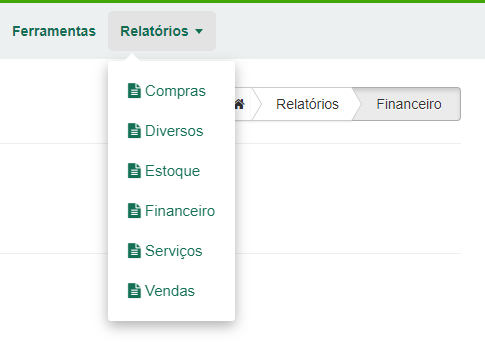Go home via the breadcrumb house icon
This screenshot has width=485, height=362.
pyautogui.click(x=240, y=104)
